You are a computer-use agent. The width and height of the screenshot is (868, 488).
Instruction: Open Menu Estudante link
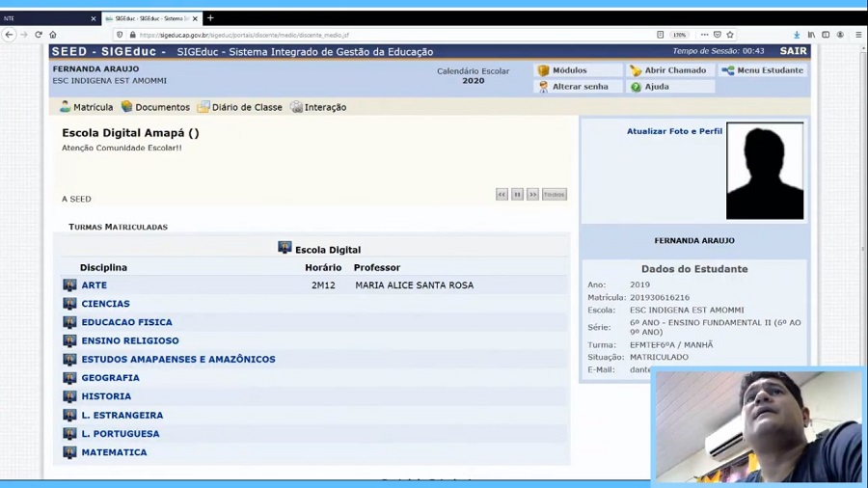click(770, 70)
